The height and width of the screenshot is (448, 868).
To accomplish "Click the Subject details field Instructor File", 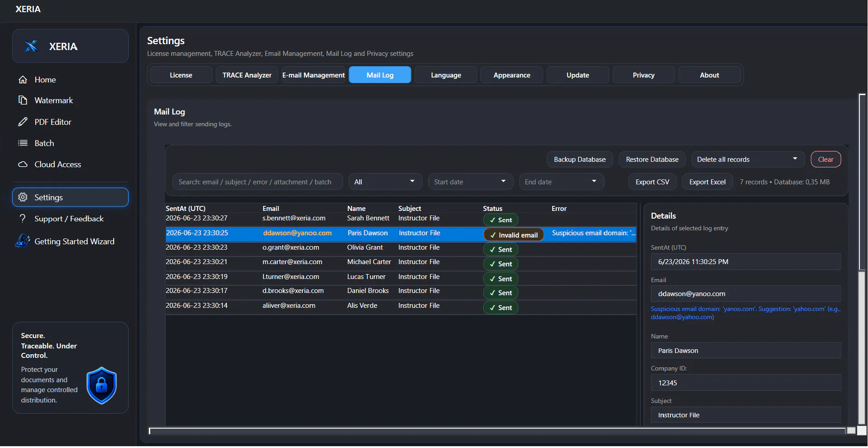I will pos(746,415).
